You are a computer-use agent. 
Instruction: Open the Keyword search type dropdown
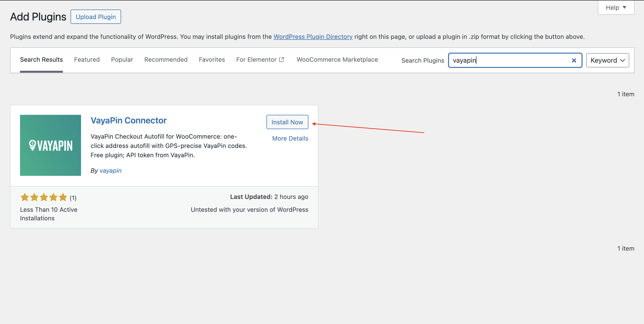[x=608, y=61]
